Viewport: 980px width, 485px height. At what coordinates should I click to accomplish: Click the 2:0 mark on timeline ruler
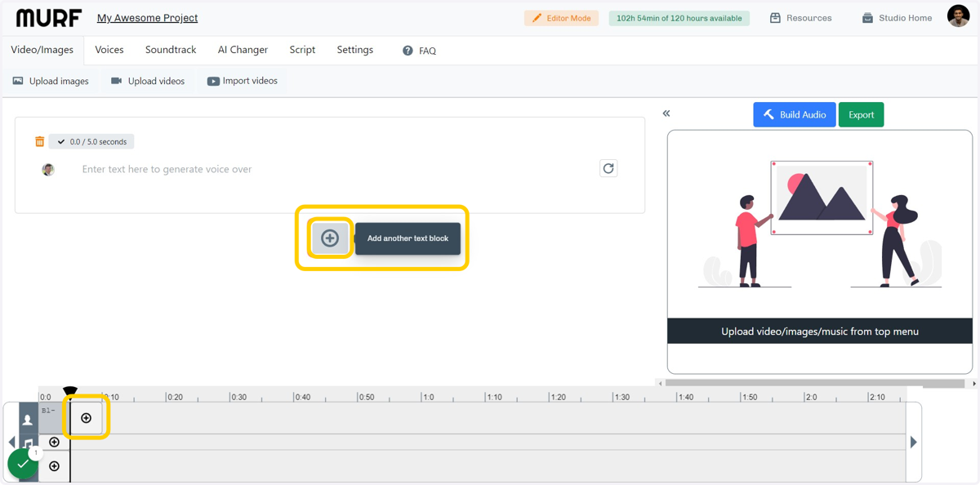810,397
